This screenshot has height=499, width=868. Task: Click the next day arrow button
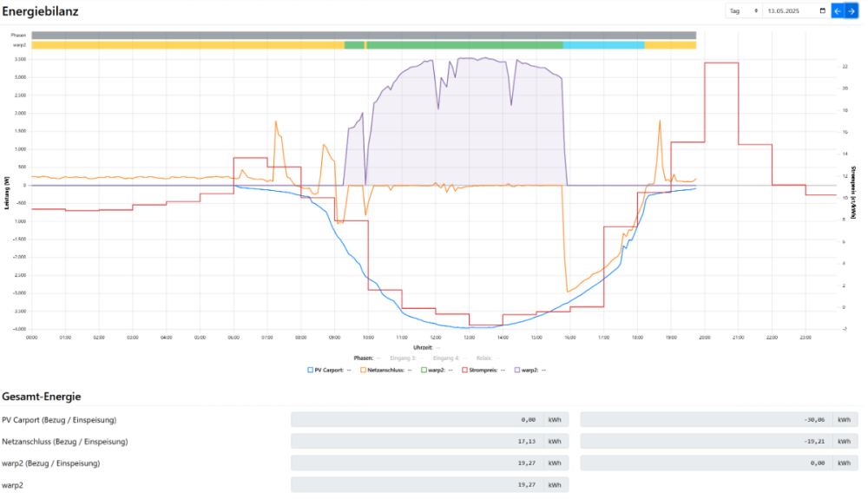coord(852,10)
